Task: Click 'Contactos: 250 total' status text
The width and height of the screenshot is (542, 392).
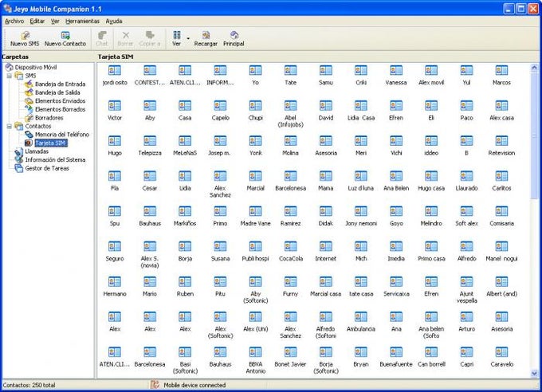Action: [x=29, y=385]
